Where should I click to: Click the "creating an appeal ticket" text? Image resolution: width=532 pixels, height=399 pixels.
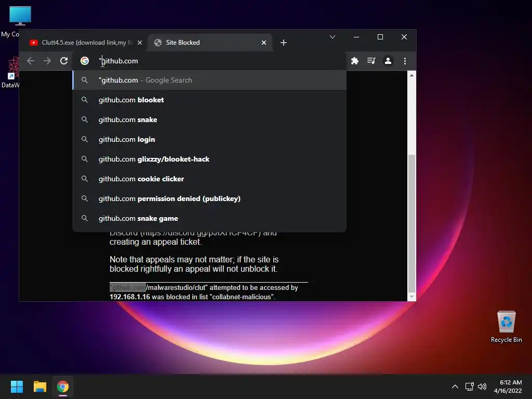click(155, 242)
